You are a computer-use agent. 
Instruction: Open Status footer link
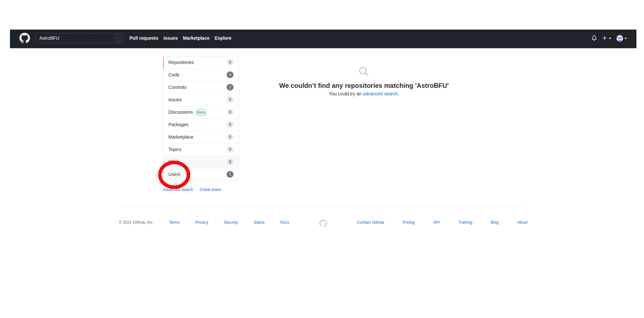coord(259,222)
